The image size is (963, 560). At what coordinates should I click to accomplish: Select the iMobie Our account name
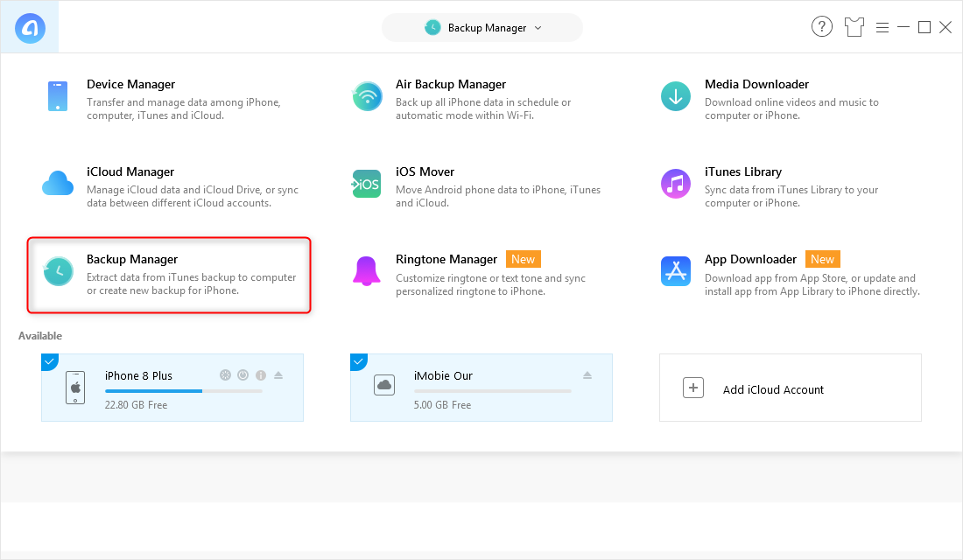(x=444, y=375)
